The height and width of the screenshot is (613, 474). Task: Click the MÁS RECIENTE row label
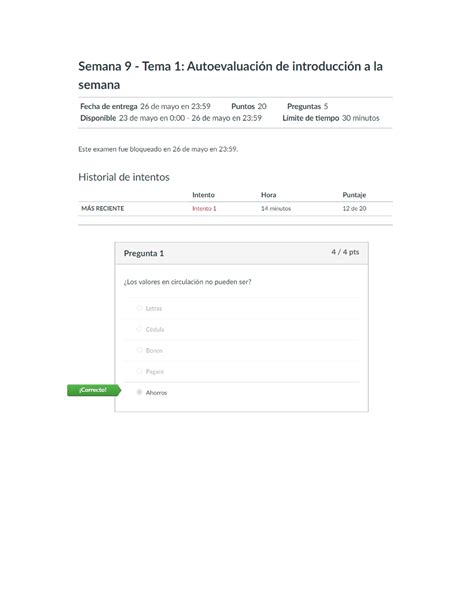(102, 208)
